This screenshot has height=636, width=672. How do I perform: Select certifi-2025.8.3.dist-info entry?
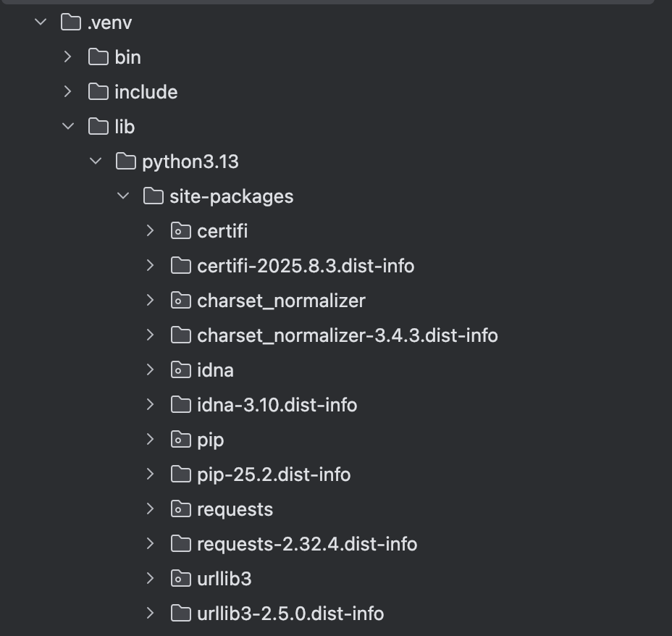[x=305, y=266]
